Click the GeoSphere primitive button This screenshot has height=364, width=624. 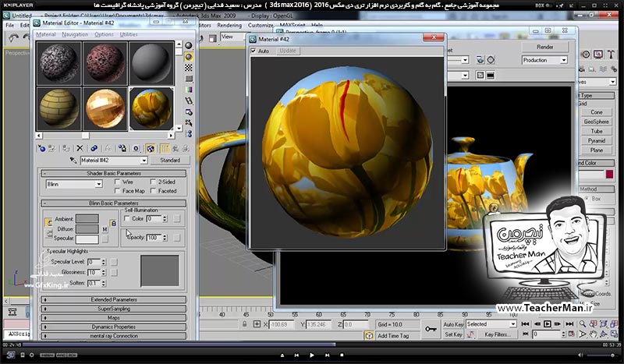(x=596, y=122)
